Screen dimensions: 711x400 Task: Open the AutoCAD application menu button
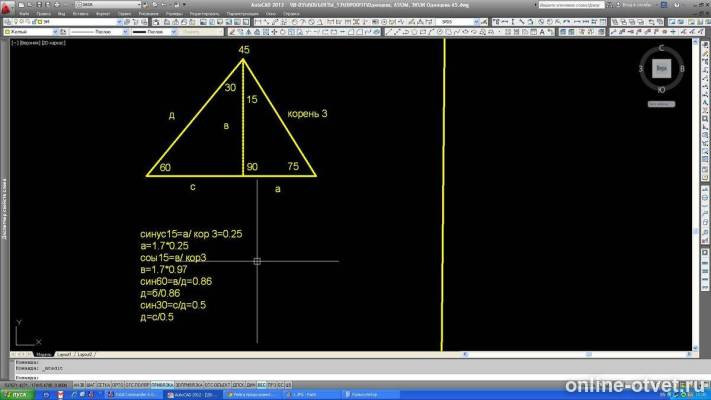coord(6,7)
